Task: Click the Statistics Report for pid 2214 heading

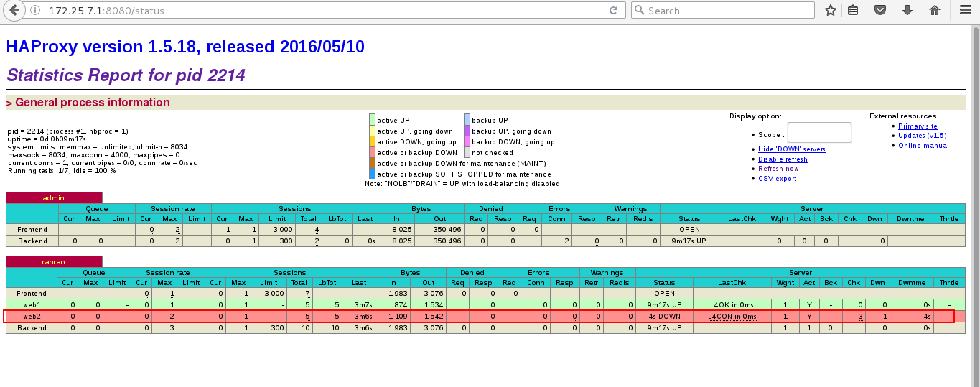Action: (x=126, y=75)
